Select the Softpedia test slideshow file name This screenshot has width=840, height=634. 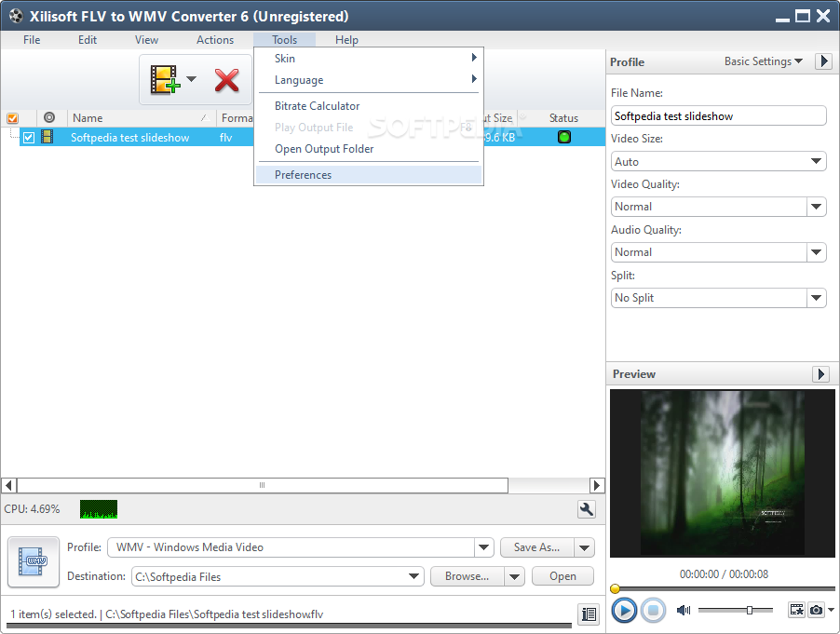[129, 138]
